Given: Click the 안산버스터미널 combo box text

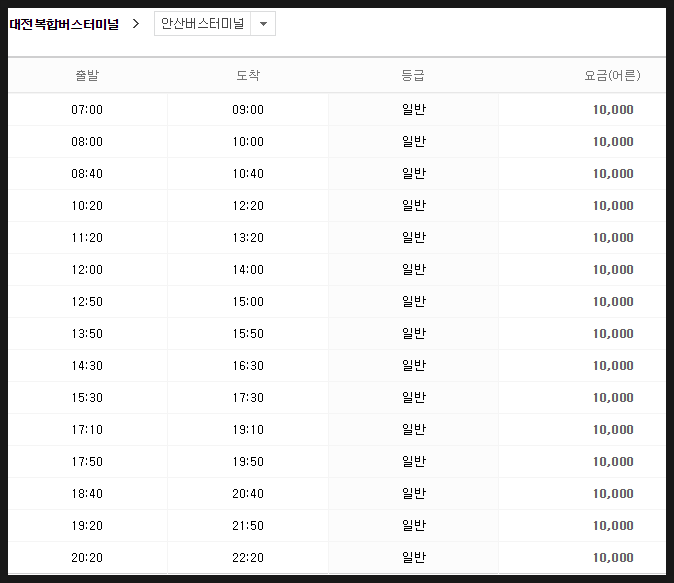Looking at the screenshot, I should 202,24.
